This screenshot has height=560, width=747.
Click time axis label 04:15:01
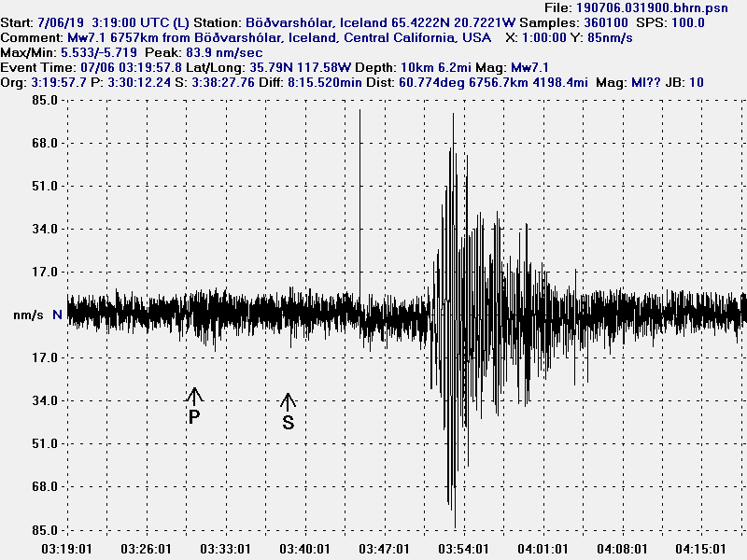(x=701, y=549)
